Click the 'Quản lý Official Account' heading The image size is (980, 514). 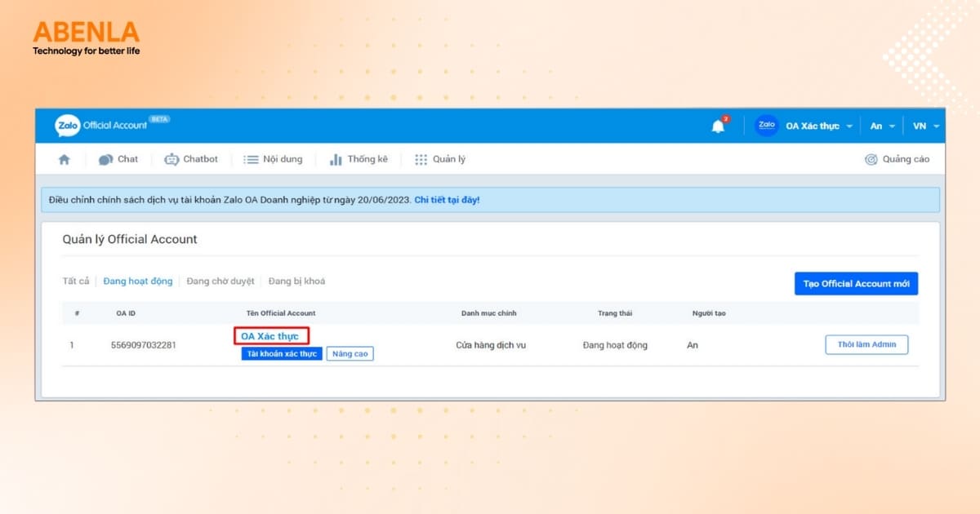click(130, 239)
